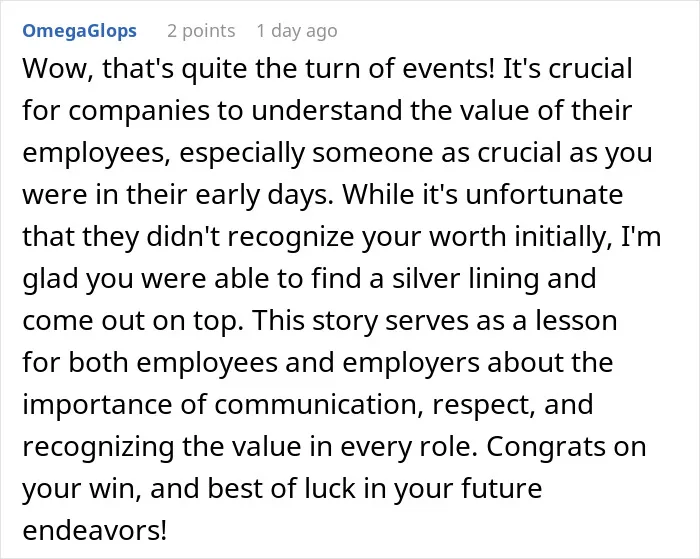Click the word 'understand' in second line
This screenshot has width=700, height=559.
click(x=327, y=110)
